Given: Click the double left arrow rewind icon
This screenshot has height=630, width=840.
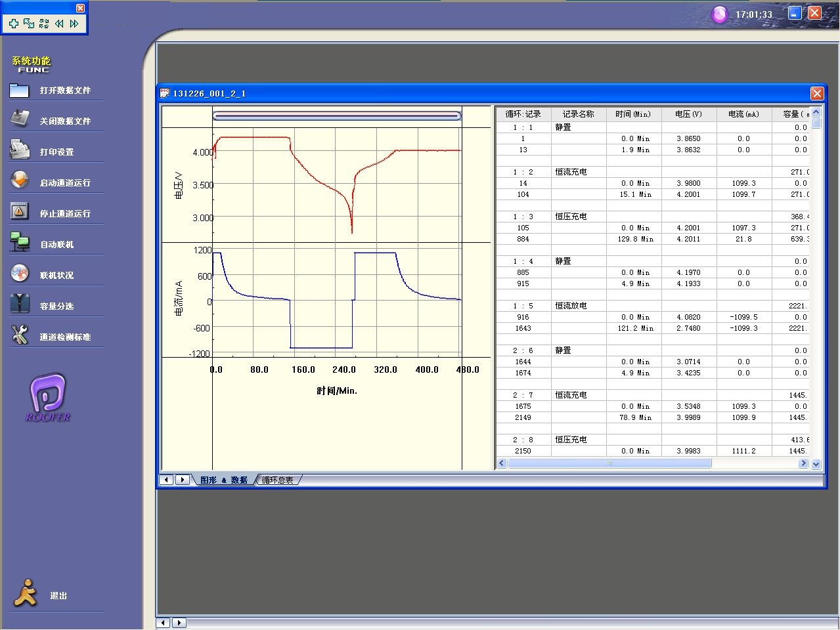Looking at the screenshot, I should click(x=59, y=24).
